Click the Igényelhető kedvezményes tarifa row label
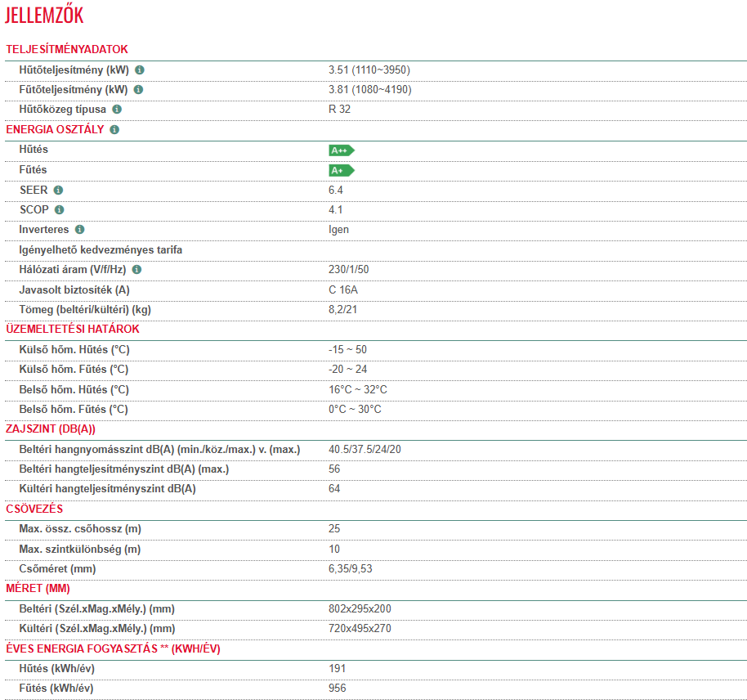Screen dimensions: 747x700 point(101,249)
